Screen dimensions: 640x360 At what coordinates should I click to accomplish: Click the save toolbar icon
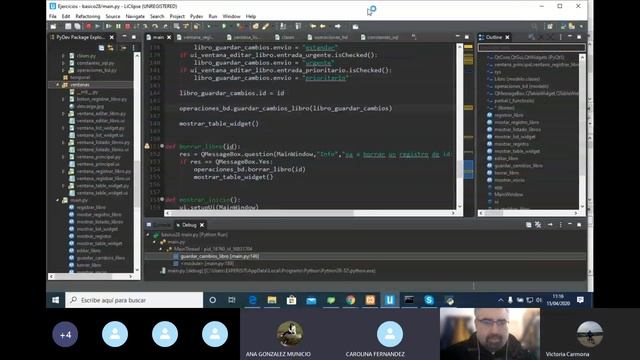click(x=68, y=27)
